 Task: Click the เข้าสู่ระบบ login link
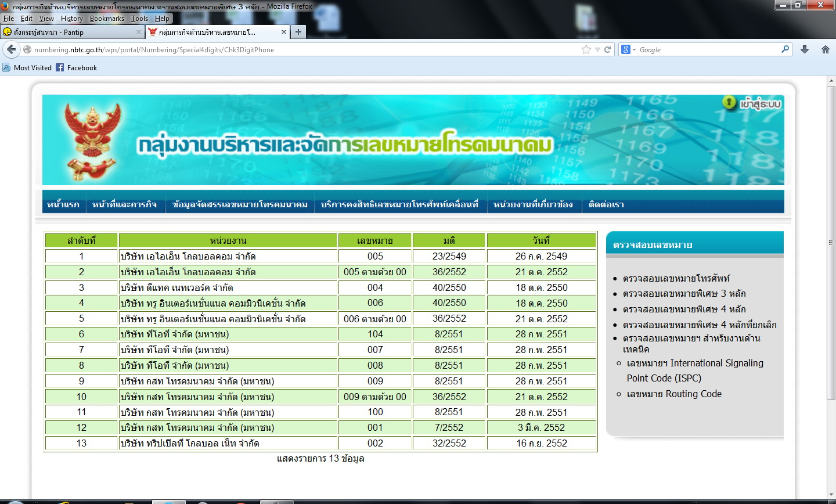pos(753,104)
